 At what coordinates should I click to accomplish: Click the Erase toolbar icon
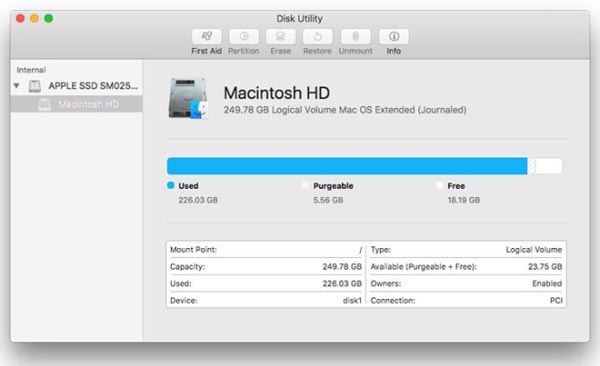coord(281,37)
